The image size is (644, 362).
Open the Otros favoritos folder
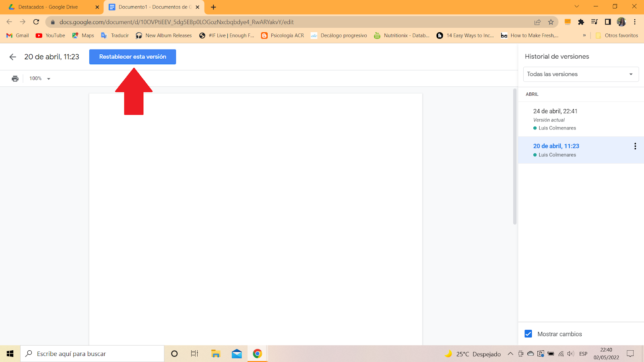(617, 35)
